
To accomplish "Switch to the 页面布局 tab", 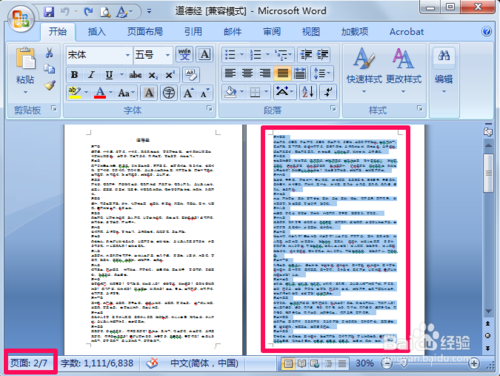I will (145, 32).
